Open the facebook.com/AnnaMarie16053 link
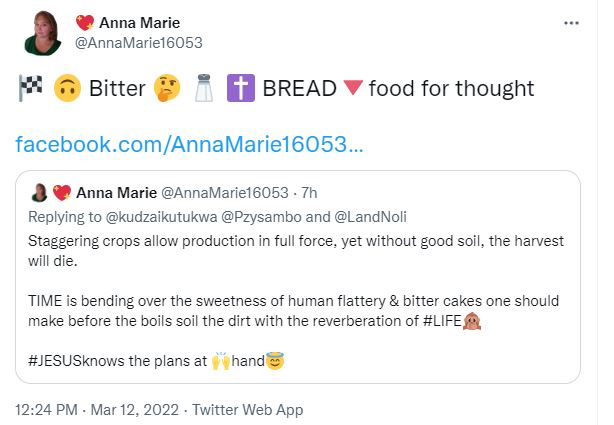Screen dimensions: 614x425 [x=190, y=145]
